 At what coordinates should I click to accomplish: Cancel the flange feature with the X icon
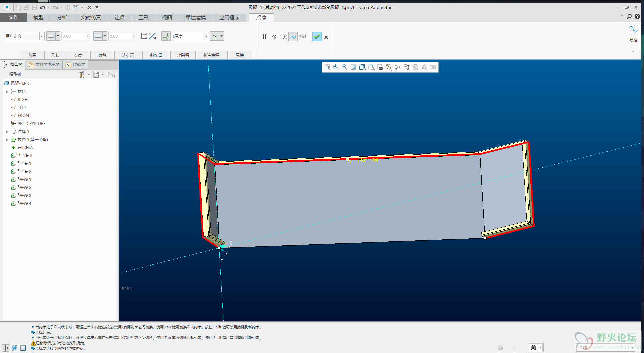(x=326, y=37)
